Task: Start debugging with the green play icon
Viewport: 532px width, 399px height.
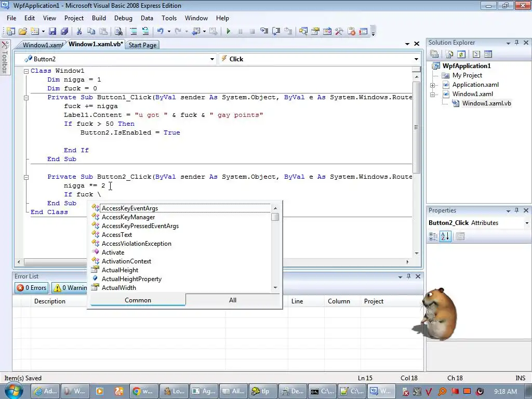Action: [229, 31]
